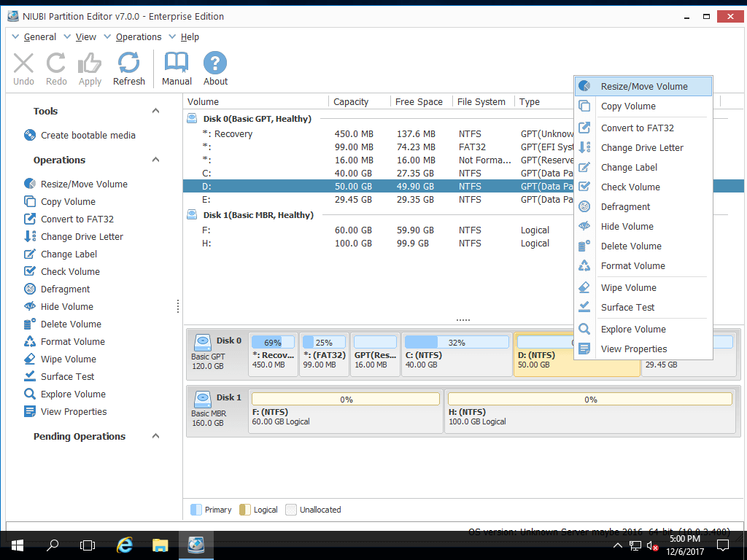Choose Surface Test from context menu

tap(643, 308)
